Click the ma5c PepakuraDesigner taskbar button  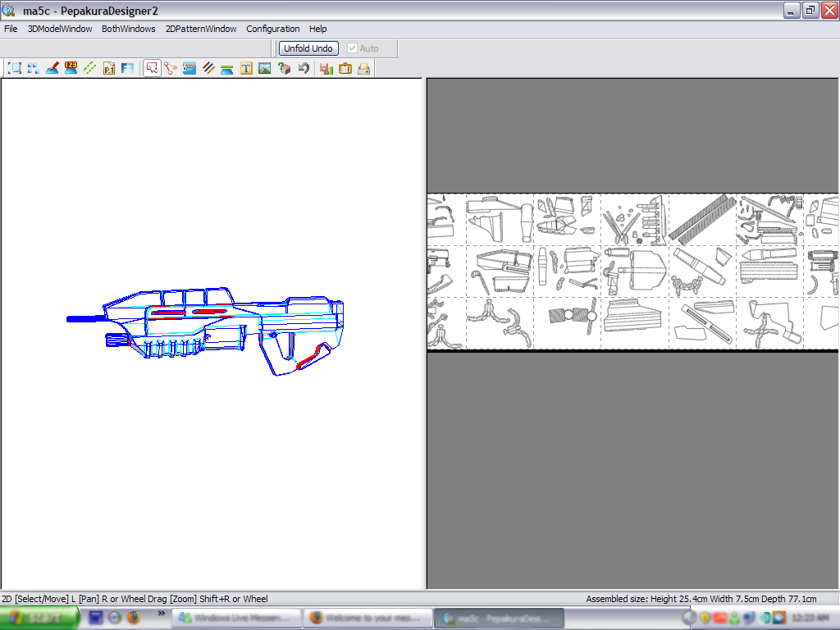(498, 619)
